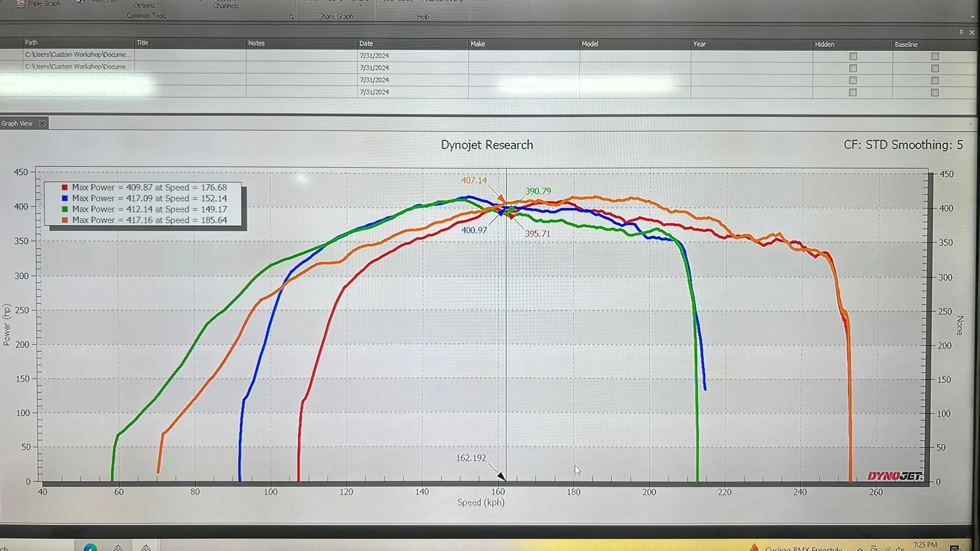Open the Channels button in the ribbon
Image resolution: width=980 pixels, height=551 pixels.
pyautogui.click(x=226, y=5)
